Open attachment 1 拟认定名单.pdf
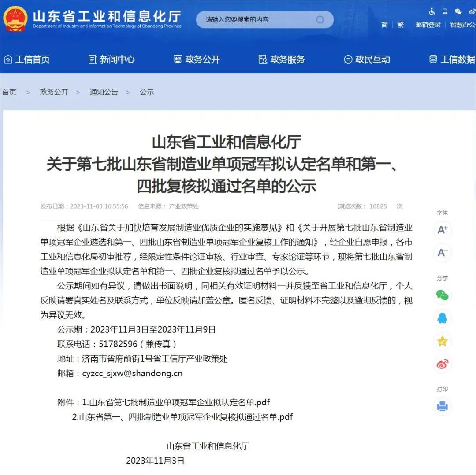This screenshot has width=476, height=475. pyautogui.click(x=176, y=402)
